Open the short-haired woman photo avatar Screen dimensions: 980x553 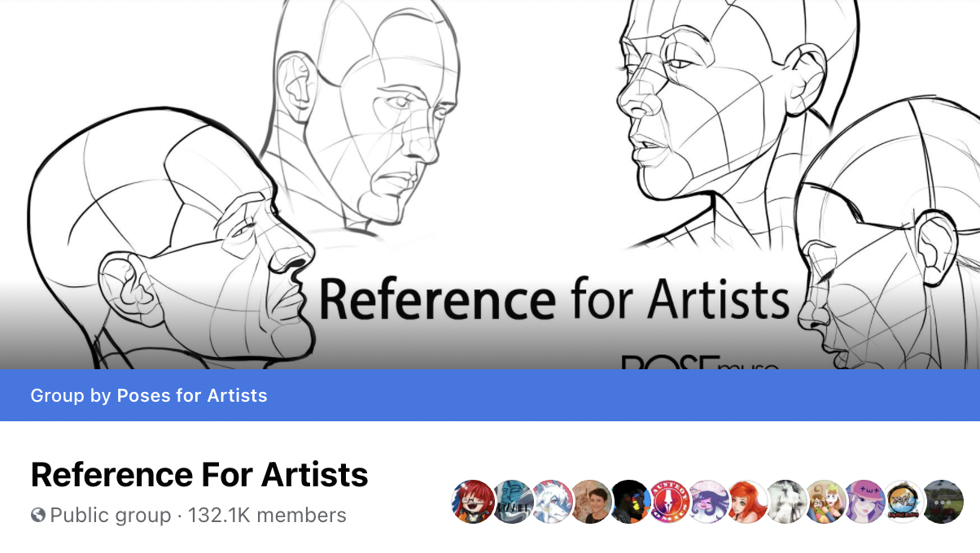coord(591,501)
